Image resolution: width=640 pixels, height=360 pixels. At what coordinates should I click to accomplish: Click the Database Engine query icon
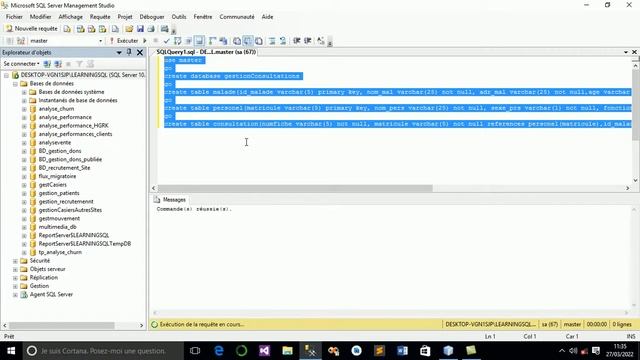click(x=67, y=29)
